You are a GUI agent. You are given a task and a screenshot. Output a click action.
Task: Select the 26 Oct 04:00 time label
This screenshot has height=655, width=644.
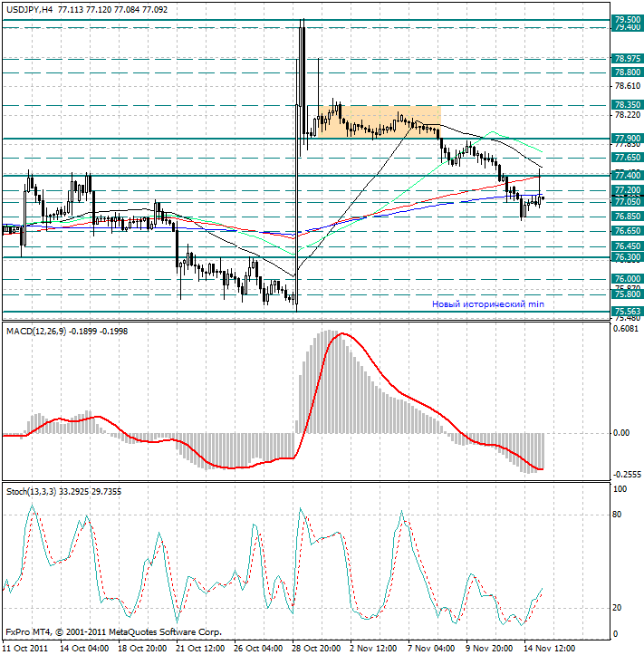258,649
